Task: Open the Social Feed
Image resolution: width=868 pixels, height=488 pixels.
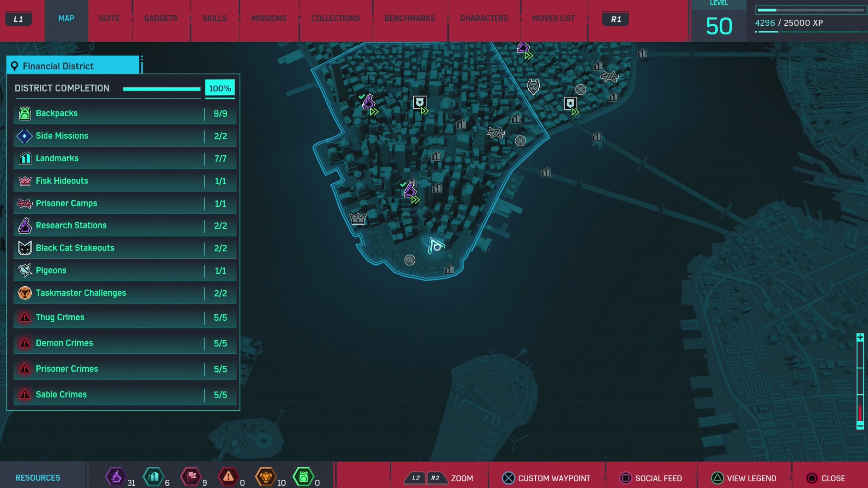Action: point(651,478)
